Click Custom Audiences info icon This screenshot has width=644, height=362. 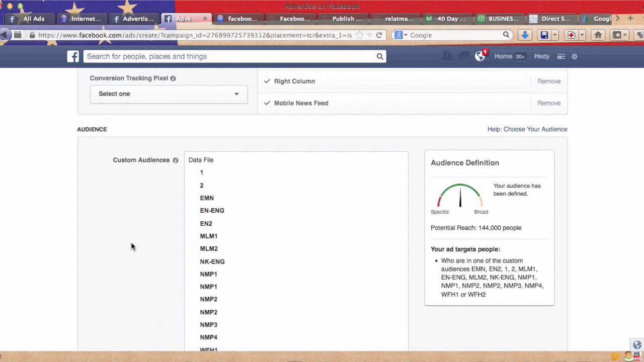pyautogui.click(x=176, y=160)
